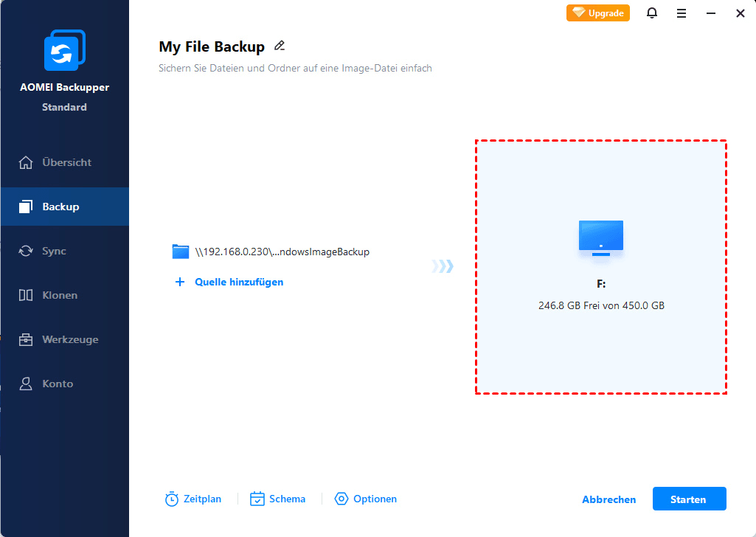
Task: Click Starten to begin backup
Action: point(689,499)
